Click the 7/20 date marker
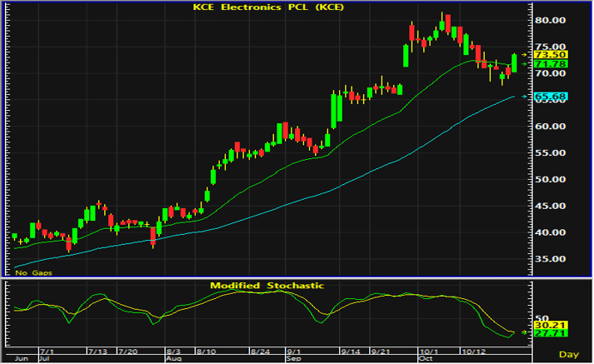Viewport: 594px width, 364px height. (128, 352)
